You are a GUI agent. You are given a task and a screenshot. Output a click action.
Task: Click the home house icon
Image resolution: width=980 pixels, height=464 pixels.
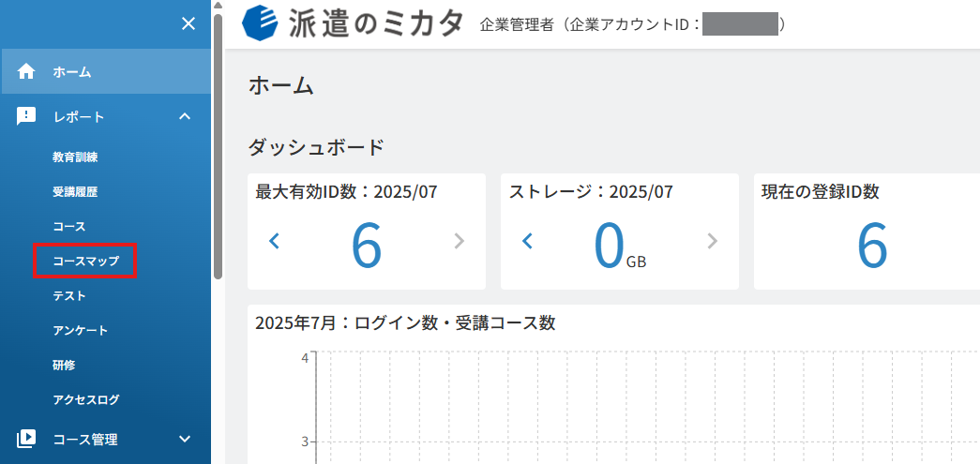click(x=26, y=72)
